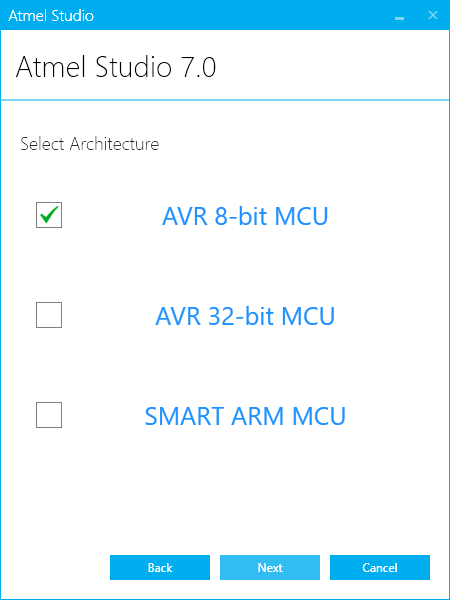Click the AVR 8-bit MCU label

pyautogui.click(x=245, y=216)
